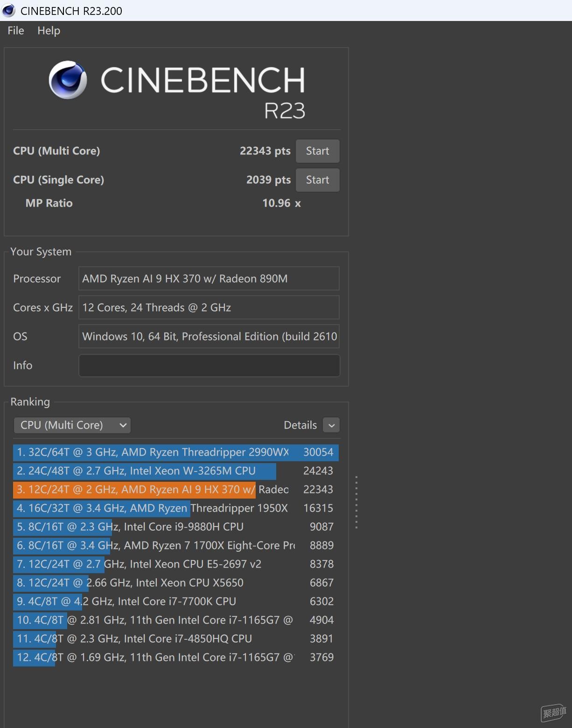572x728 pixels.
Task: Select ranking row 6 Ryzen 7 1700X
Action: pyautogui.click(x=176, y=546)
